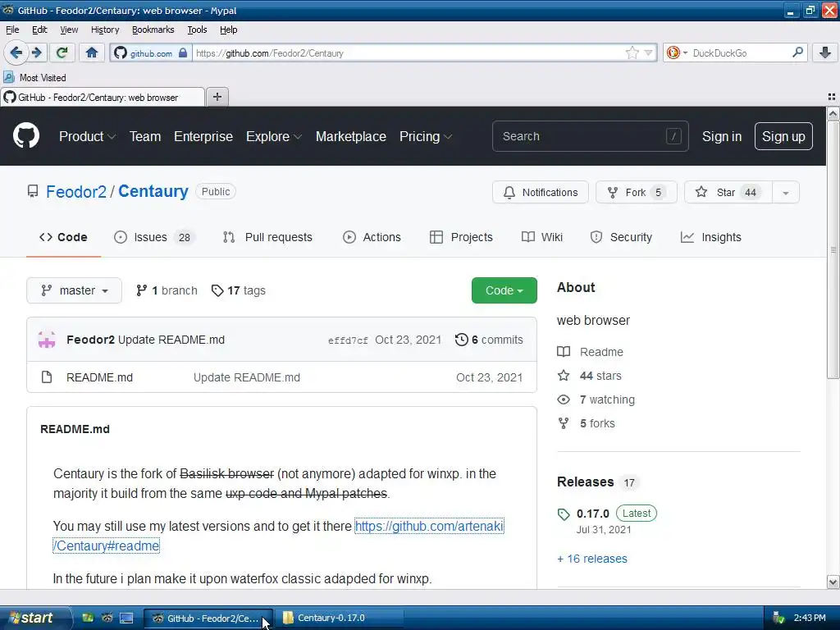The height and width of the screenshot is (630, 840).
Task: Click the list all tabs grid icon
Action: (x=832, y=97)
